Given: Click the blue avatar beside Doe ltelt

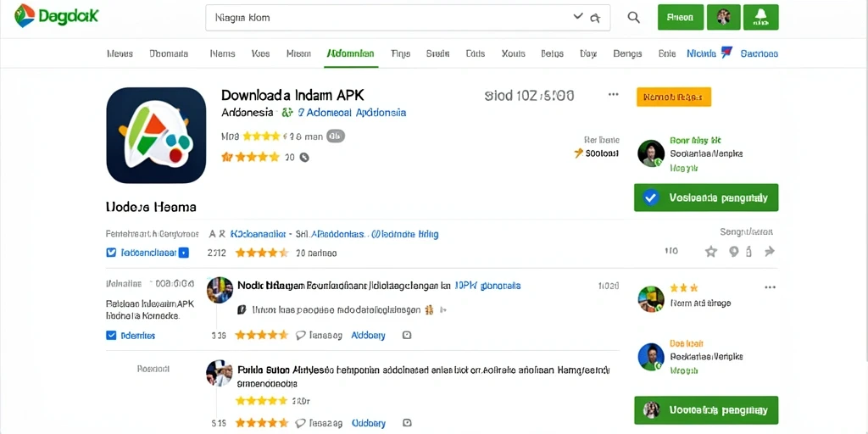Looking at the screenshot, I should pos(651,357).
